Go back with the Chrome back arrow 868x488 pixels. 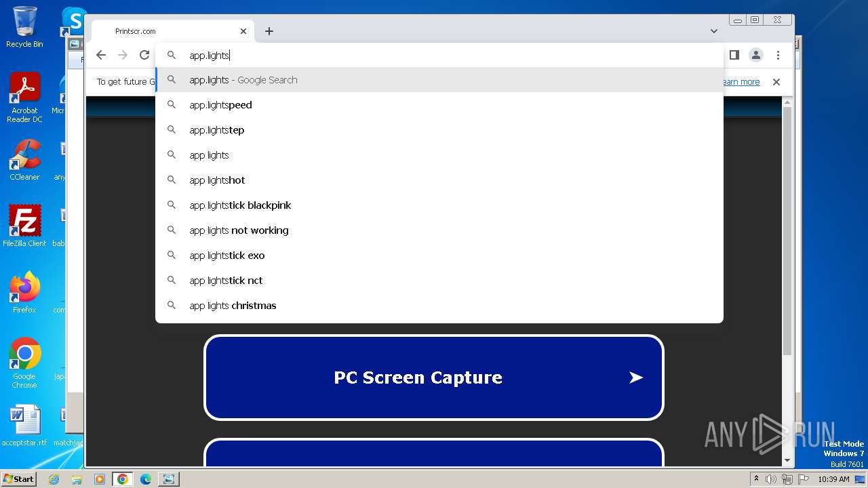(101, 55)
